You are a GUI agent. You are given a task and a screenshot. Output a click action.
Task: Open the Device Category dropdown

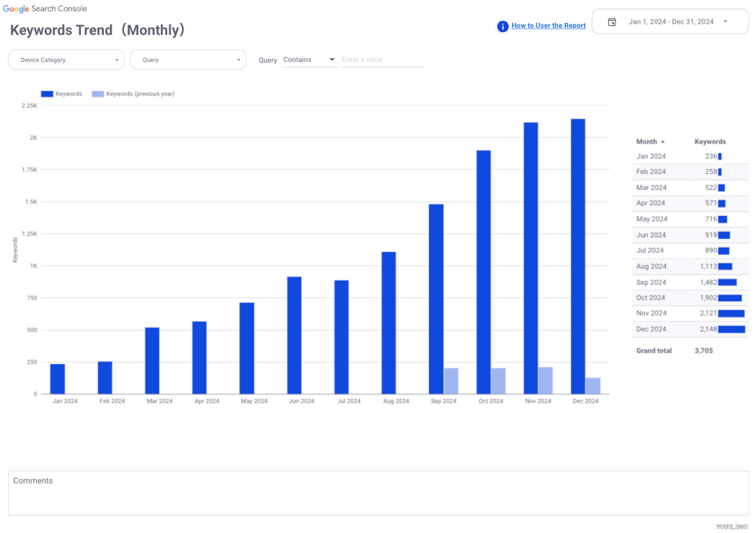(x=66, y=60)
